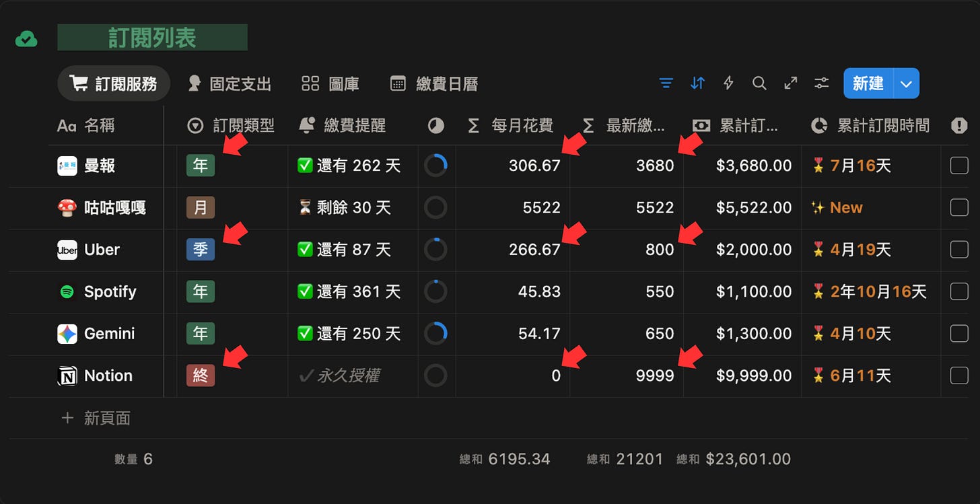This screenshot has height=504, width=980.
Task: Click the Gemini logo icon
Action: (x=67, y=334)
